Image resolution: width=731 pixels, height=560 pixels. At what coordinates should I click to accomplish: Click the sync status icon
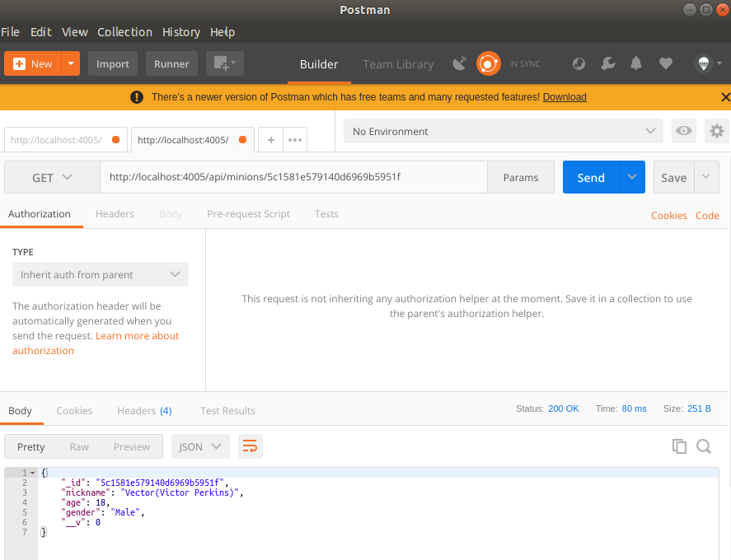489,63
